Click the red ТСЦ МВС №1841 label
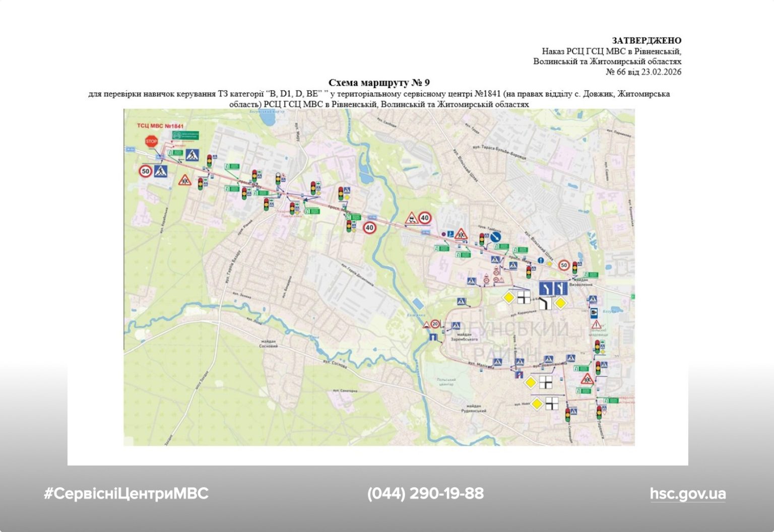The width and height of the screenshot is (774, 532). (x=161, y=126)
